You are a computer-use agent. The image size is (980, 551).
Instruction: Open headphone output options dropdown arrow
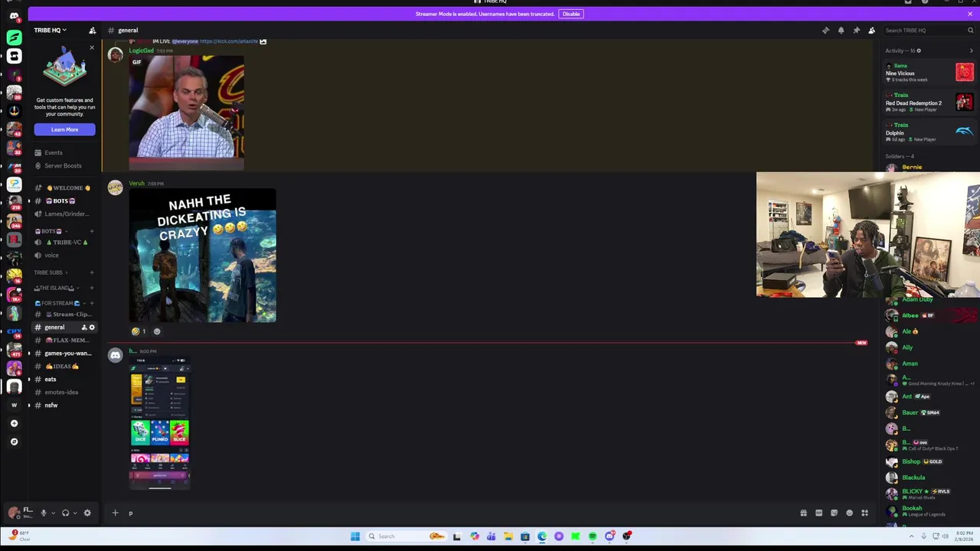[74, 513]
